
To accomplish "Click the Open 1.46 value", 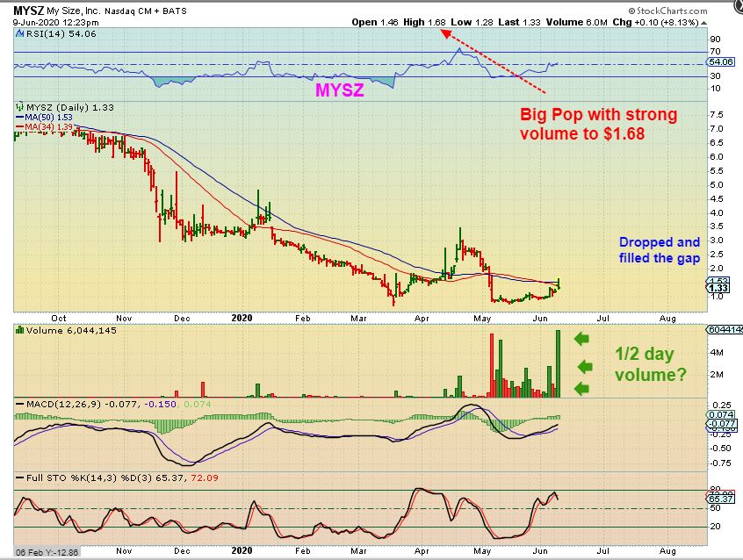I will tap(375, 22).
